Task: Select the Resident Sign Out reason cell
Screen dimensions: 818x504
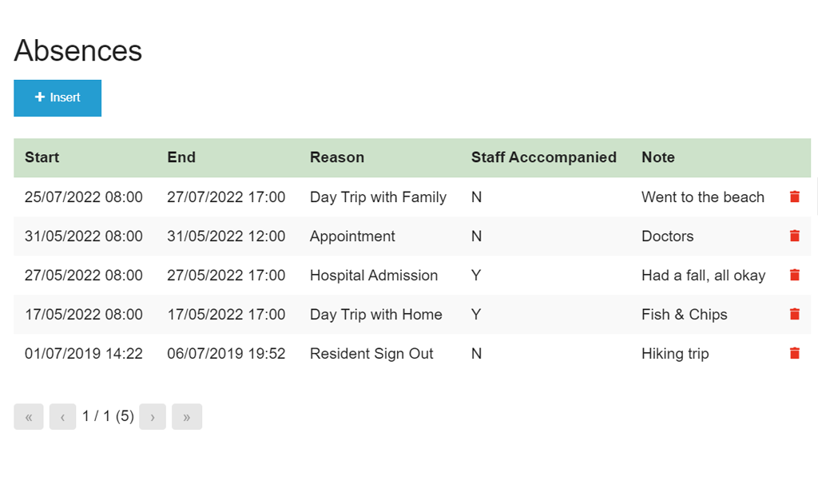Action: pyautogui.click(x=371, y=353)
